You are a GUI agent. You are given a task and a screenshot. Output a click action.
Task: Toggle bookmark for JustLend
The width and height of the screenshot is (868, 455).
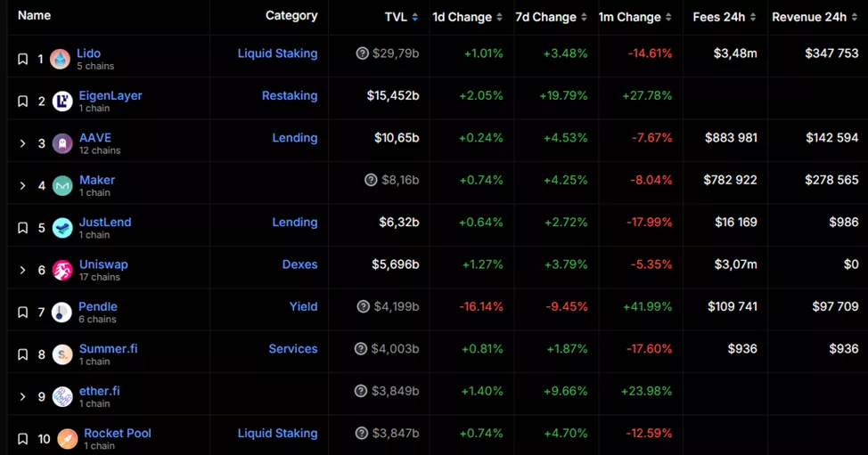tap(23, 229)
